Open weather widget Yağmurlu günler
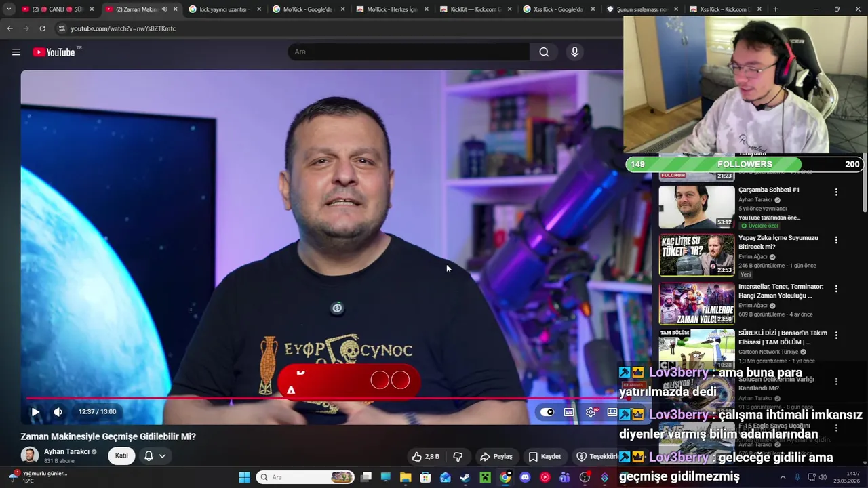The width and height of the screenshot is (868, 488). coord(39,476)
